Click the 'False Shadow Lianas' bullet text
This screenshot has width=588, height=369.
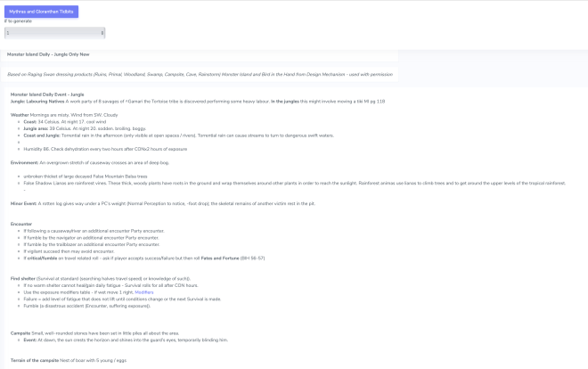[45, 184]
